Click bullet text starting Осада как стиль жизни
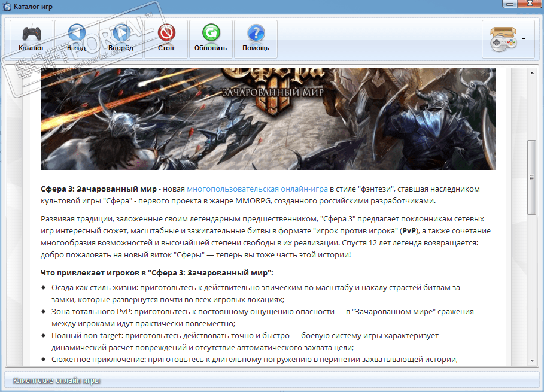Viewport: 544px width, 392px height. pyautogui.click(x=256, y=293)
